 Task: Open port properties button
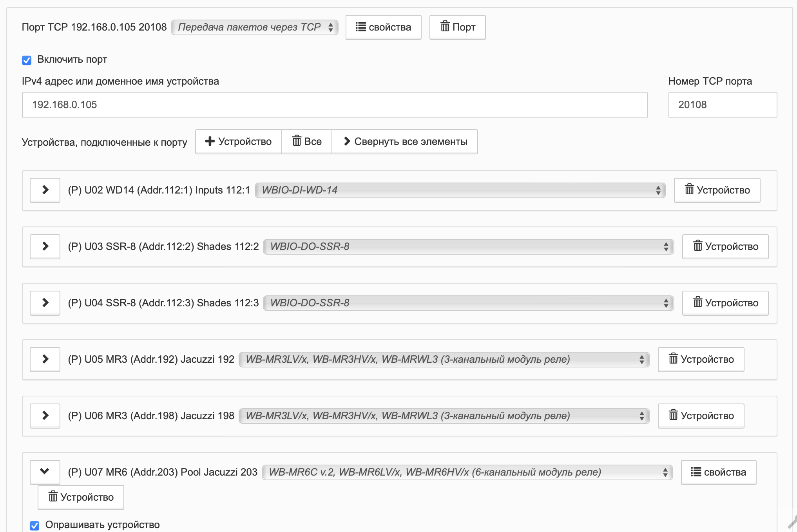[x=383, y=27]
